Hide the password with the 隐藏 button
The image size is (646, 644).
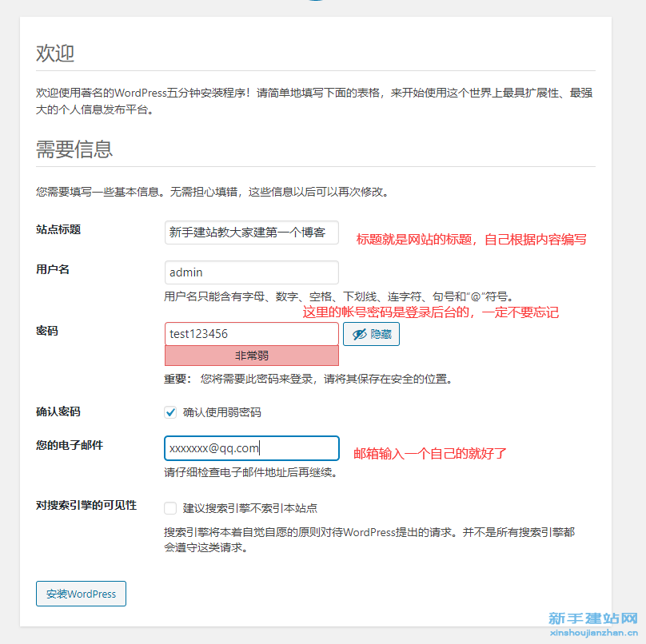pos(371,334)
